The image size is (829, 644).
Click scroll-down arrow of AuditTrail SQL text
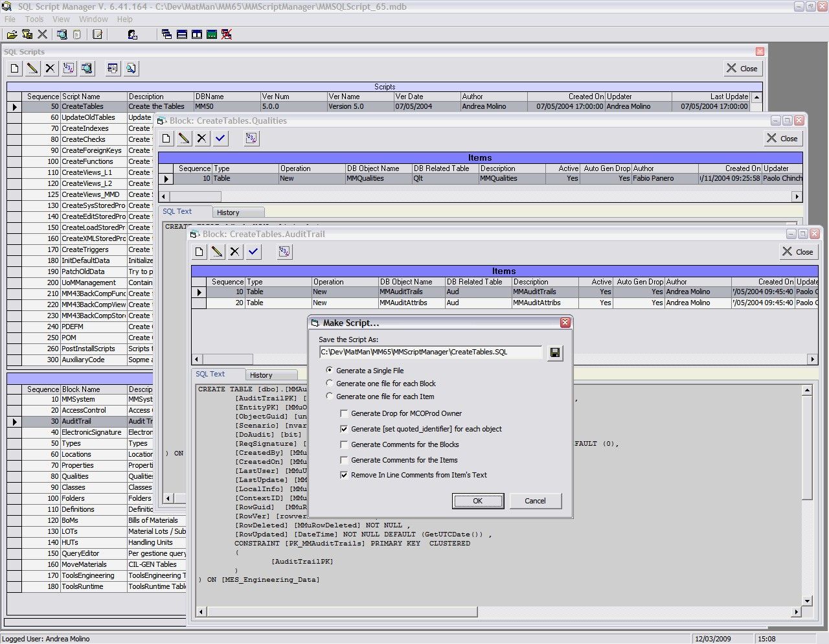pyautogui.click(x=807, y=601)
